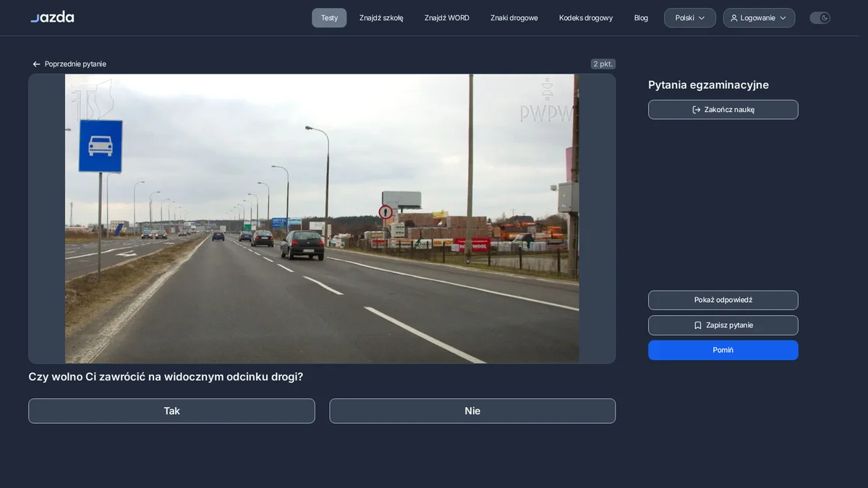Click Zakończ naukę button
This screenshot has width=868, height=488.
coord(723,110)
